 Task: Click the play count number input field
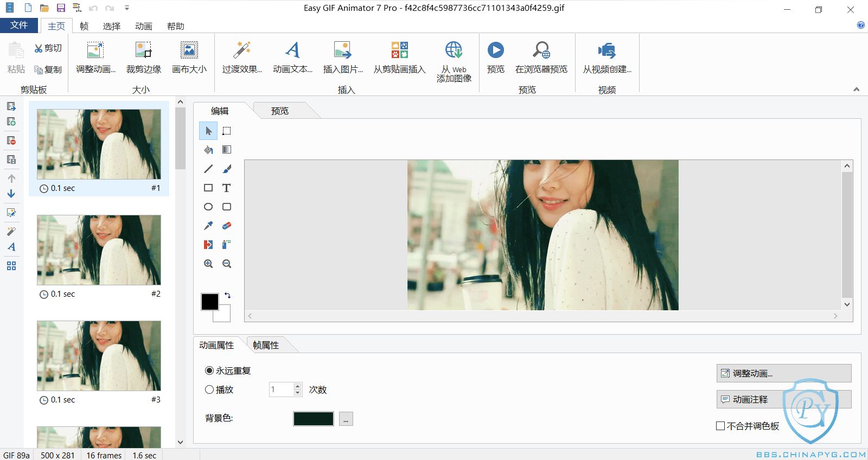(x=281, y=389)
